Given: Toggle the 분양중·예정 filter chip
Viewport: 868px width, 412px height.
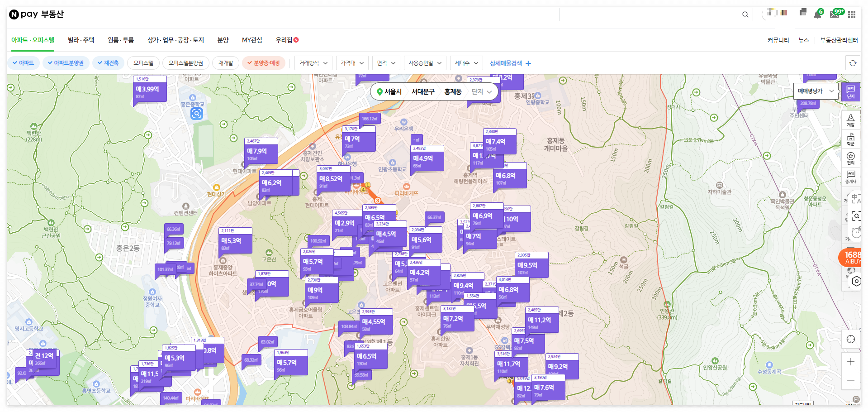Looking at the screenshot, I should (263, 63).
